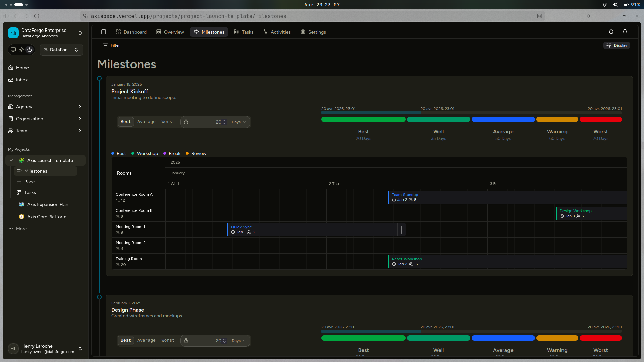Screen dimensions: 644x362
Task: Expand the Agency section
Action: pyautogui.click(x=45, y=107)
